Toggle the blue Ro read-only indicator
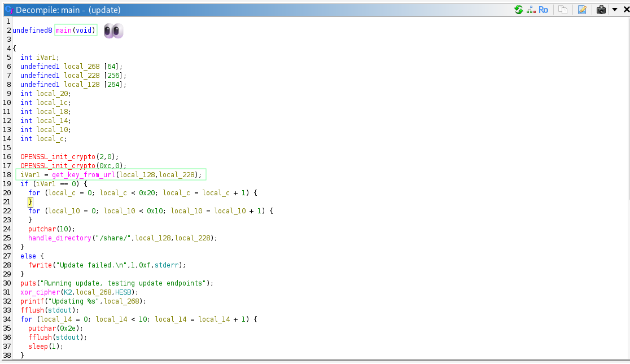Image resolution: width=630 pixels, height=364 pixels. click(543, 10)
